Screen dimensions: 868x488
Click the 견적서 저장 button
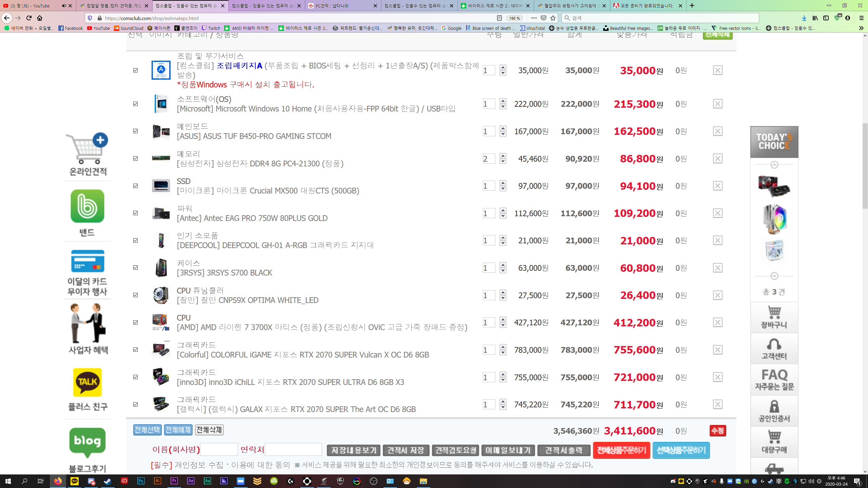406,450
